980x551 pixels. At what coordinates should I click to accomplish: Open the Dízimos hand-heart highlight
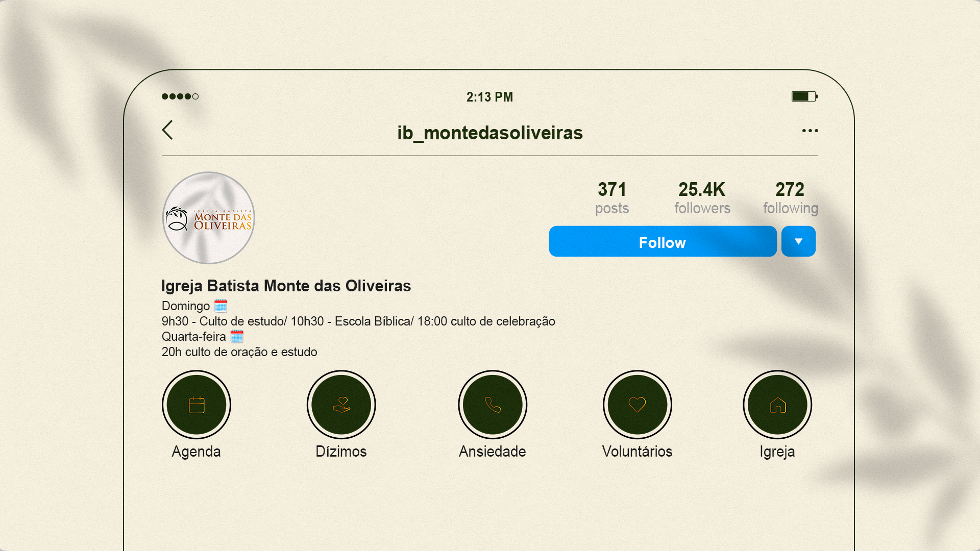coord(341,405)
